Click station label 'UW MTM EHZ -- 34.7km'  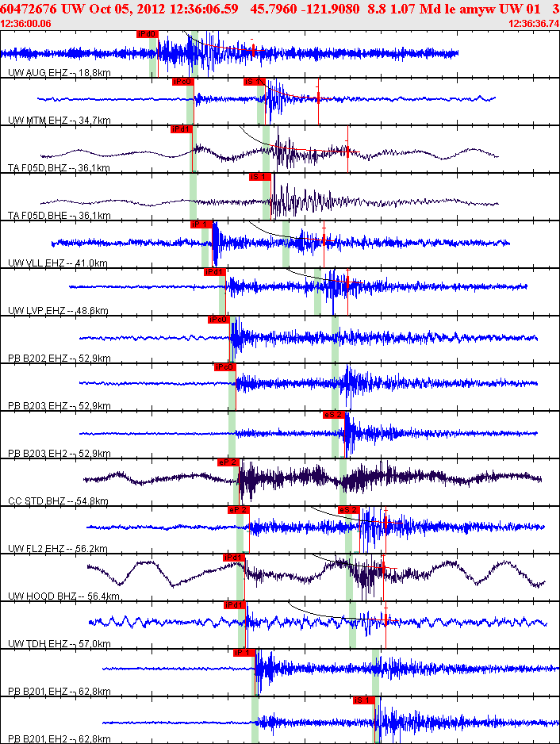click(x=59, y=121)
